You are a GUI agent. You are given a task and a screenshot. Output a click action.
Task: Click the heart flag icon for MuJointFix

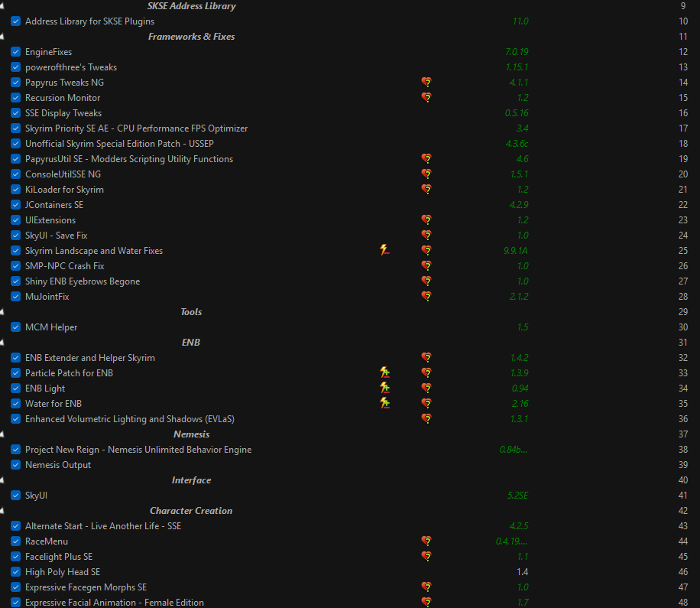[426, 296]
